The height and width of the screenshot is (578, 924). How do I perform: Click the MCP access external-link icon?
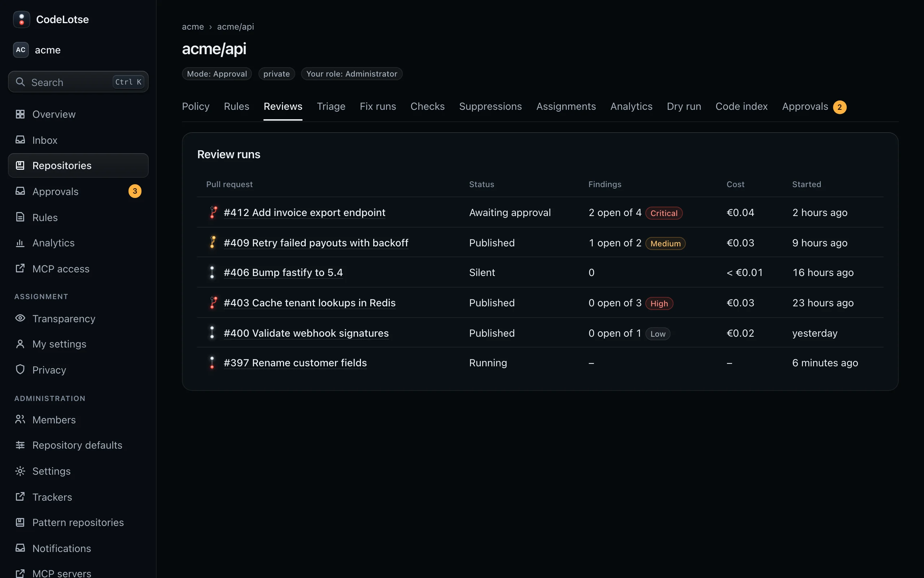[20, 268]
